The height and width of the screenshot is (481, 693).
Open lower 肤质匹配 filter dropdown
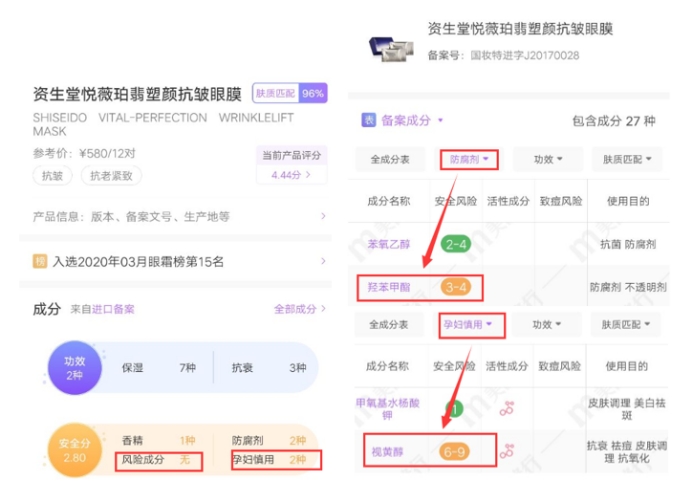point(625,324)
